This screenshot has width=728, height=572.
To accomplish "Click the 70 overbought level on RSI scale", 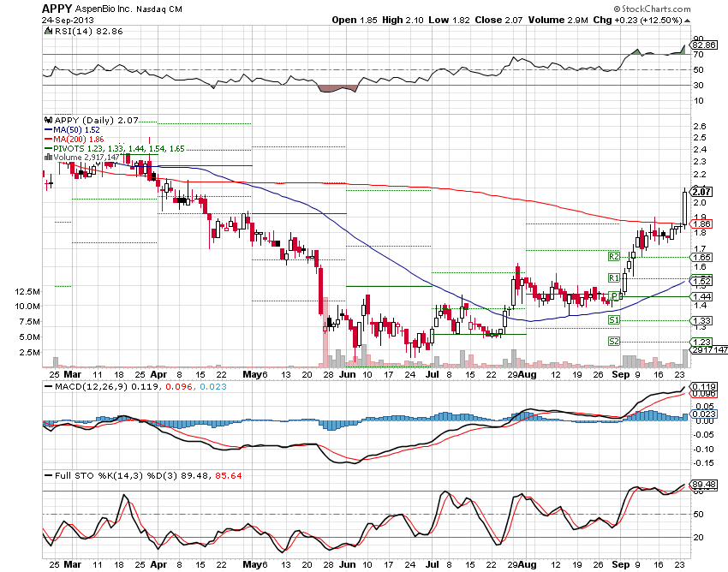I will 698,54.
